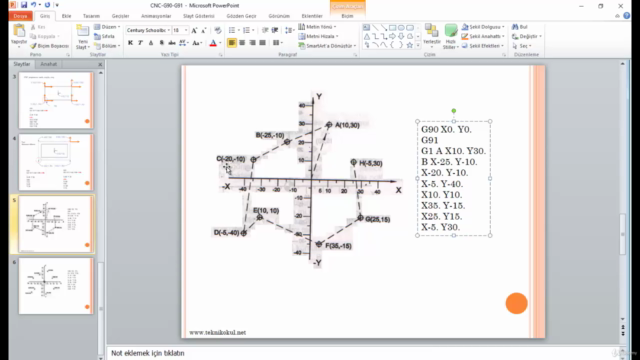Open the Şekil Anahattı dropdown

(483, 36)
